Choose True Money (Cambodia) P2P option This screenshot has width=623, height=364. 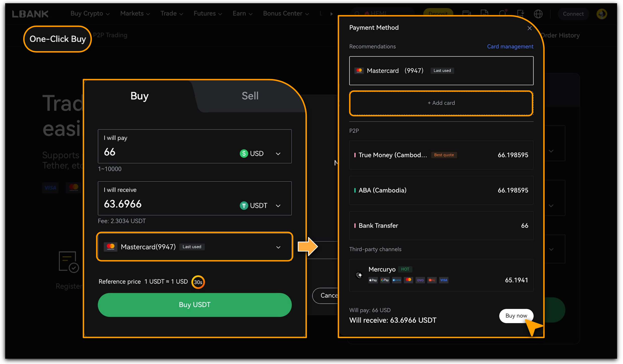(441, 155)
